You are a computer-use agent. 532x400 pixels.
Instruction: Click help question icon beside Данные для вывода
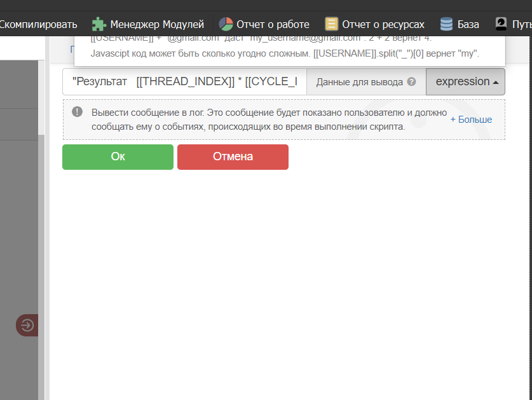tap(411, 81)
